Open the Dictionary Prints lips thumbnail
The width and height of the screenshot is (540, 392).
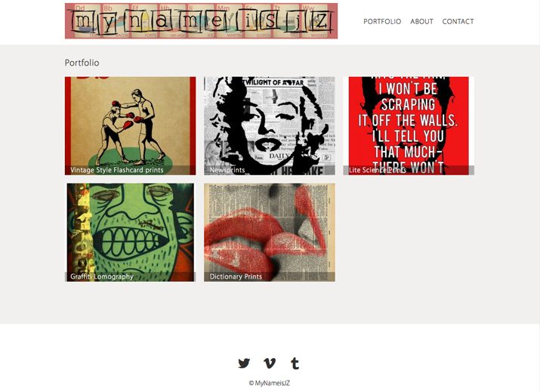[270, 233]
